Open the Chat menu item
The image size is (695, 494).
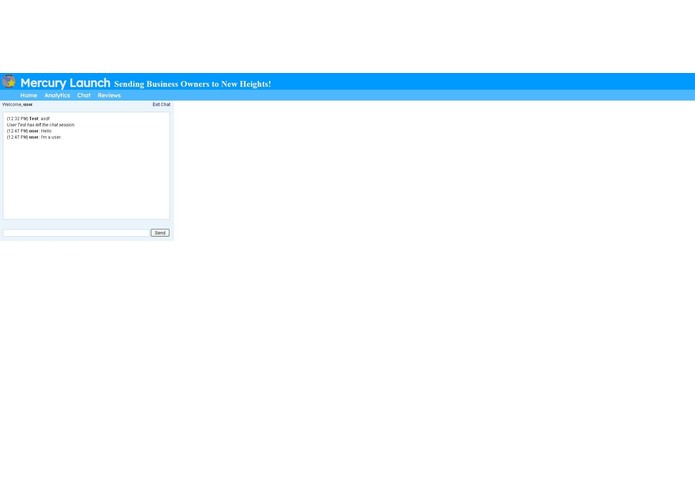coord(84,95)
